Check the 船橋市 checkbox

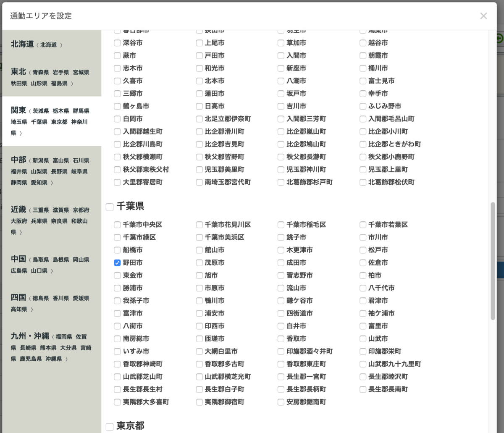(x=117, y=250)
